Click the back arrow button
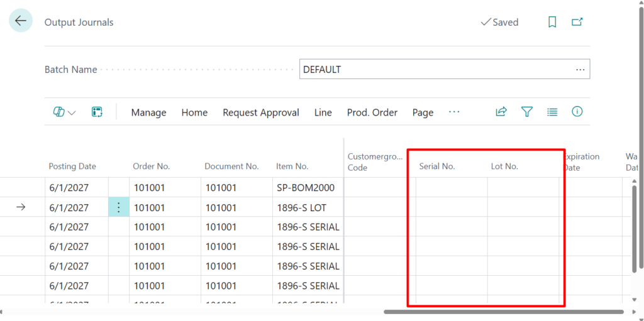Screen dimensions: 644x321 (21, 21)
